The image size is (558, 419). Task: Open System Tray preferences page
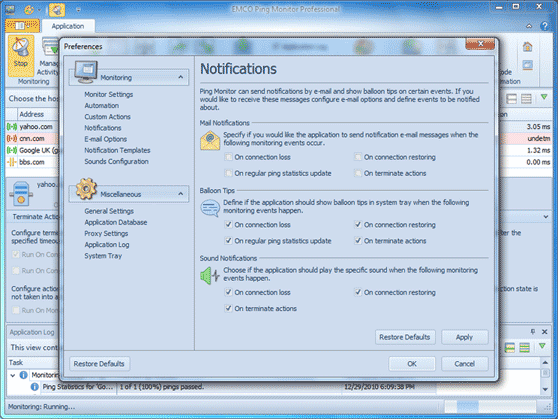pyautogui.click(x=103, y=256)
